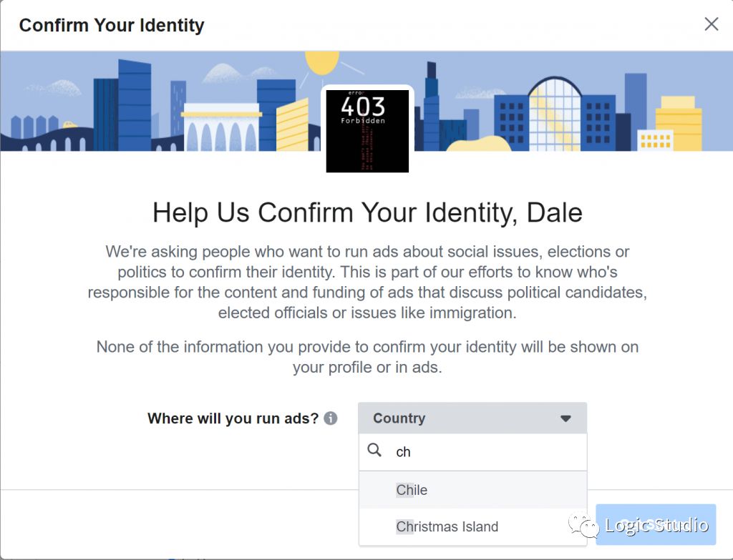Click the blue button at bottom right
733x560 pixels.
[656, 524]
